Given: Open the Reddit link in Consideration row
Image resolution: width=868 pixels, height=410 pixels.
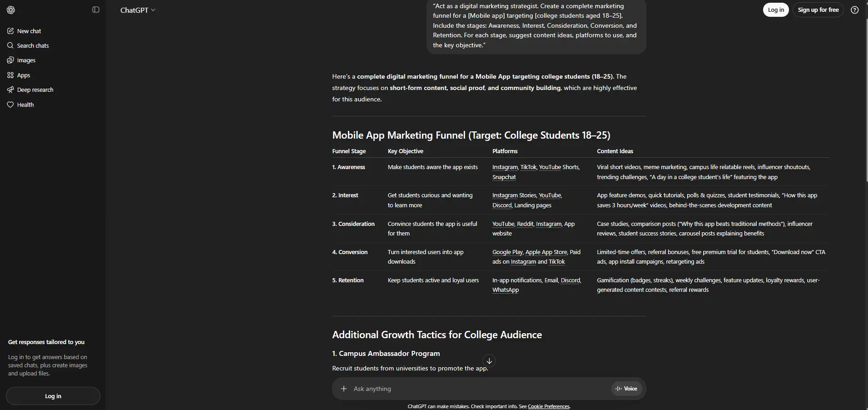Looking at the screenshot, I should 525,224.
